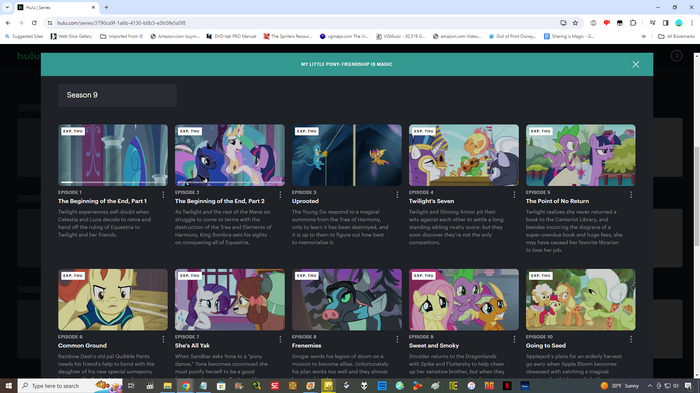Open the Suggested Sites bookmark
Viewport: 700px width, 393px height.
(x=24, y=36)
